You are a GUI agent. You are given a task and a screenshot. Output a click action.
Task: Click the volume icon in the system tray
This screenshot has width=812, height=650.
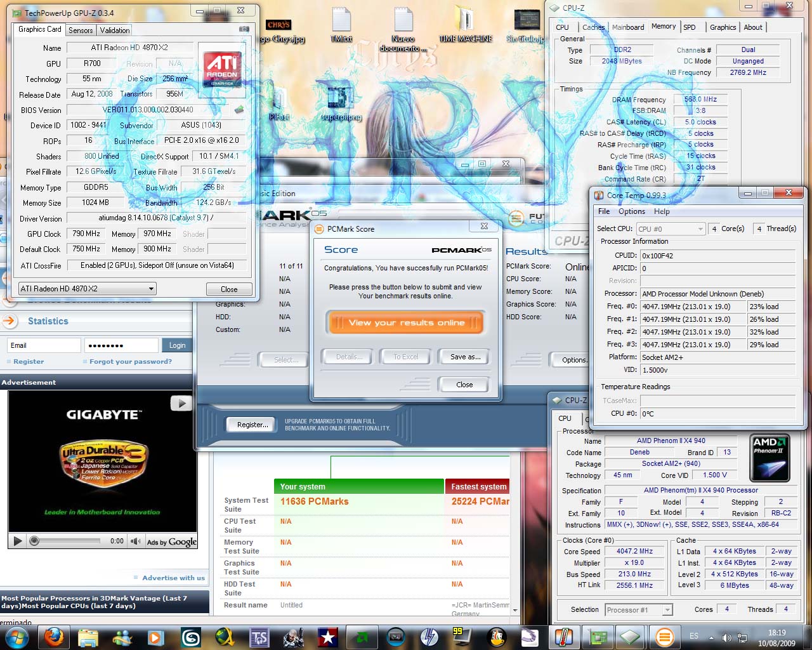727,637
